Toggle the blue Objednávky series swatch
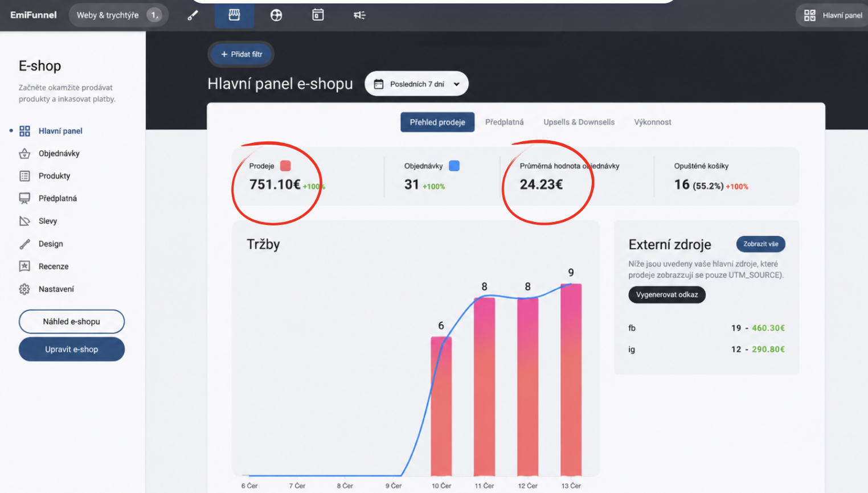Image resolution: width=868 pixels, height=493 pixels. point(454,166)
